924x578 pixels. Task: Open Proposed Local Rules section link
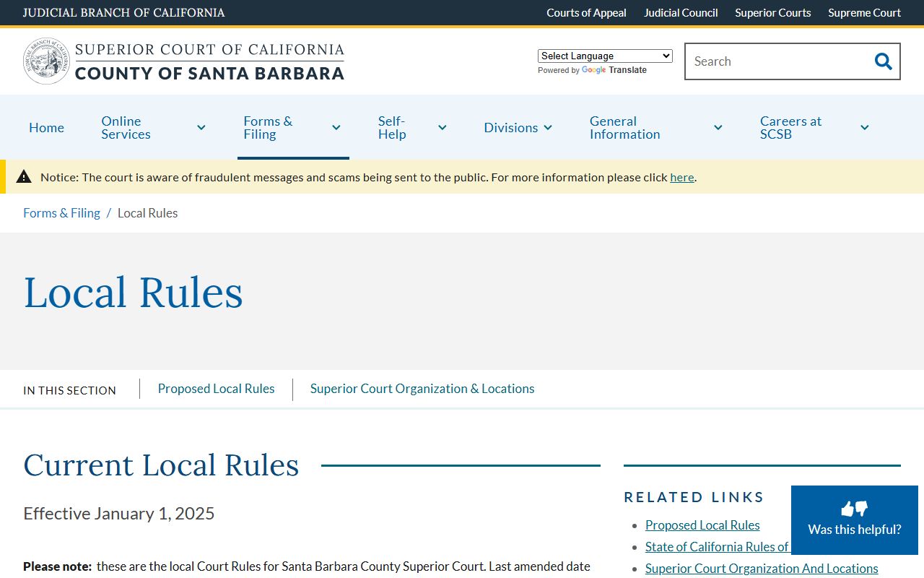pyautogui.click(x=216, y=389)
